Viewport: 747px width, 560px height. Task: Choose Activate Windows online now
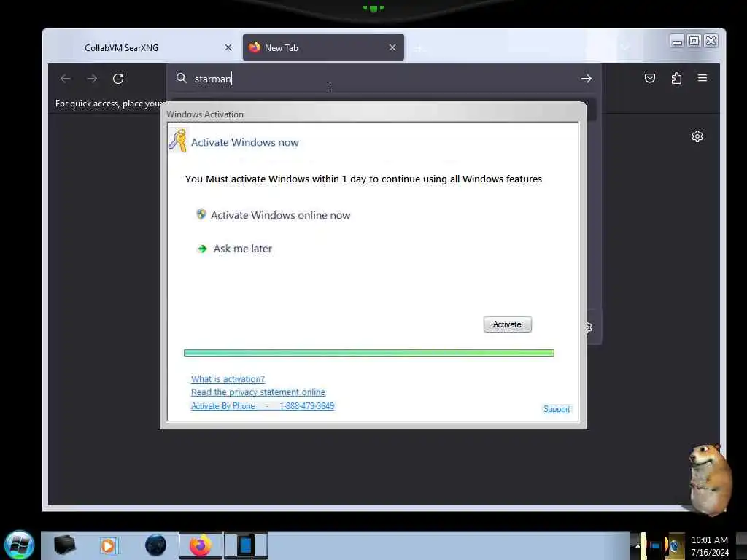tap(281, 215)
